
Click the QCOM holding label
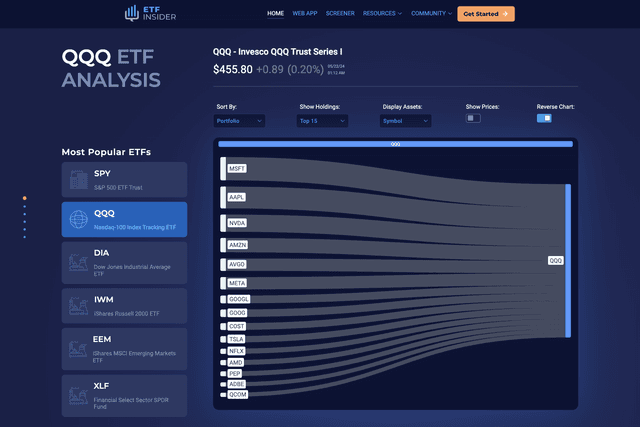pyautogui.click(x=238, y=395)
